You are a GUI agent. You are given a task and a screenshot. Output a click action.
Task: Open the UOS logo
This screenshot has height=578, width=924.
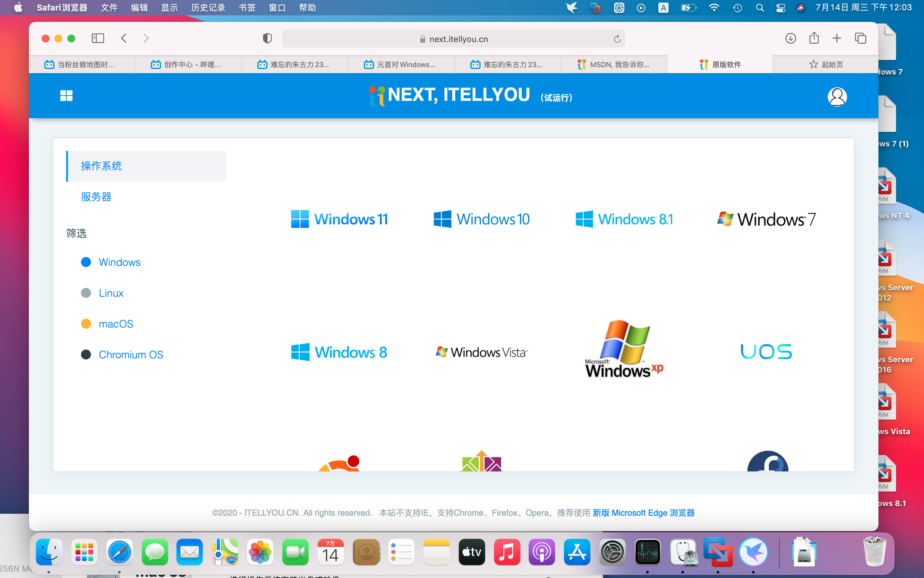pyautogui.click(x=766, y=351)
